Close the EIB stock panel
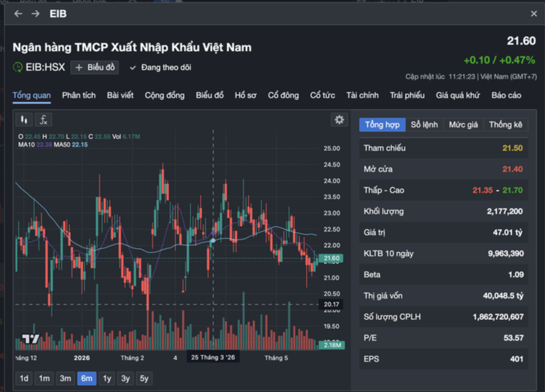The height and width of the screenshot is (392, 545). click(534, 14)
